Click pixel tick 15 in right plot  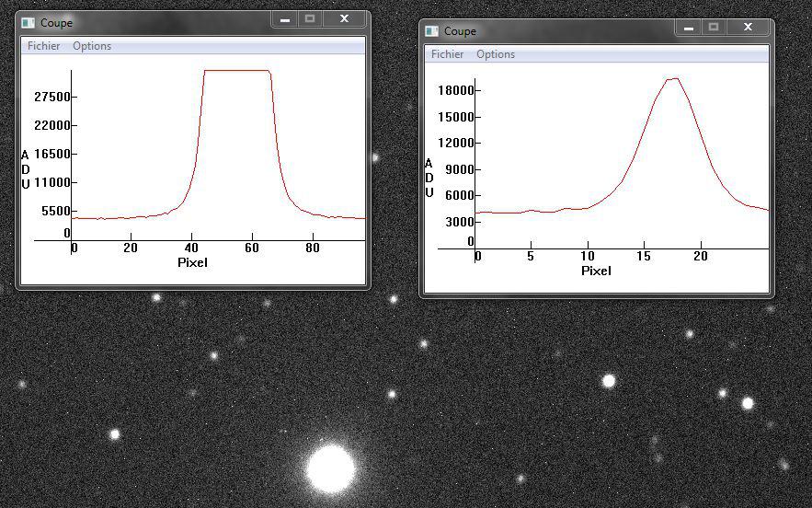click(644, 256)
